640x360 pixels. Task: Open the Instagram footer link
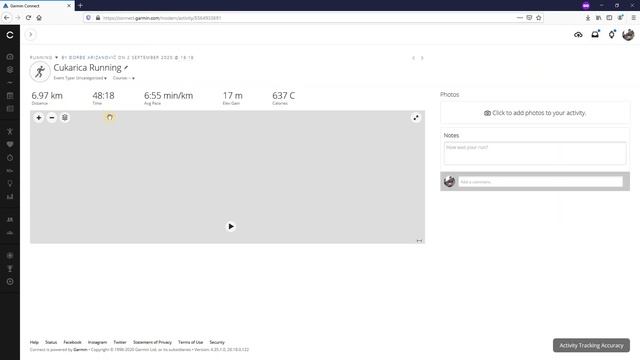[x=97, y=342]
